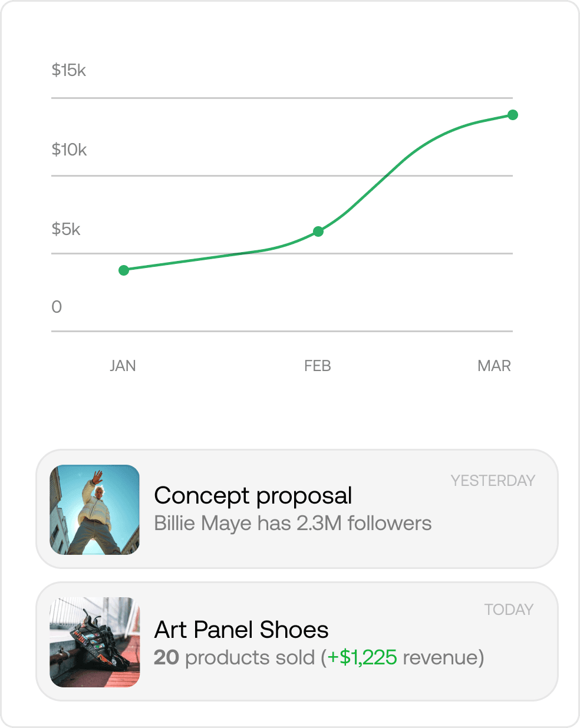
Task: Click the JAN axis label
Action: tap(123, 366)
